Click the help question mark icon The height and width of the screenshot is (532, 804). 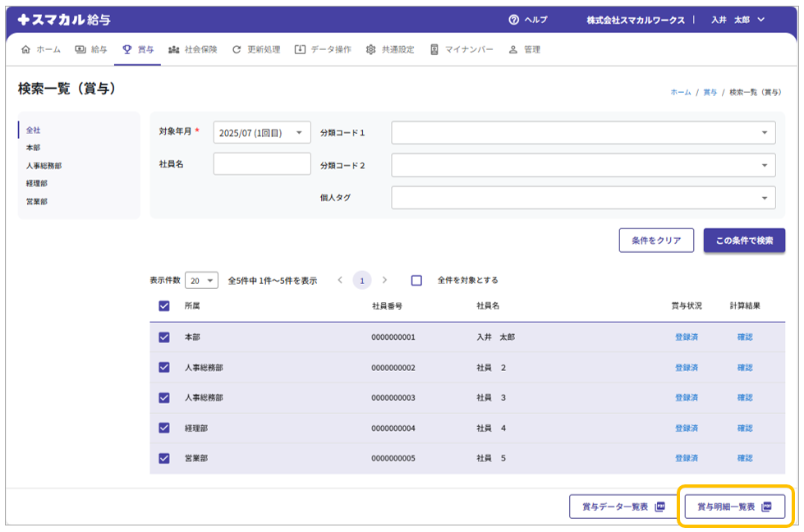point(514,20)
